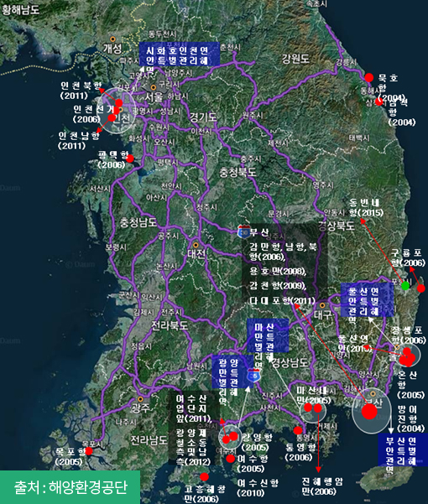Click the 서산시 city label
Image resolution: width=428 pixels, height=504 pixels.
(x=100, y=189)
